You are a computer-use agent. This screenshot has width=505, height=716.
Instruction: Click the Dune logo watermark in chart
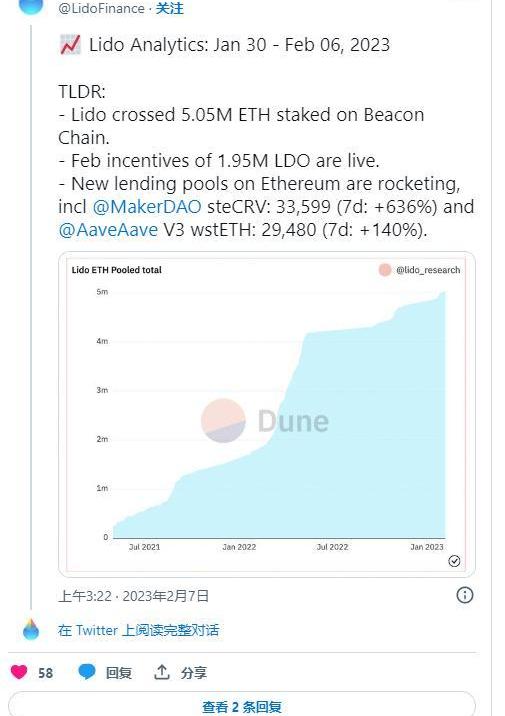(265, 421)
